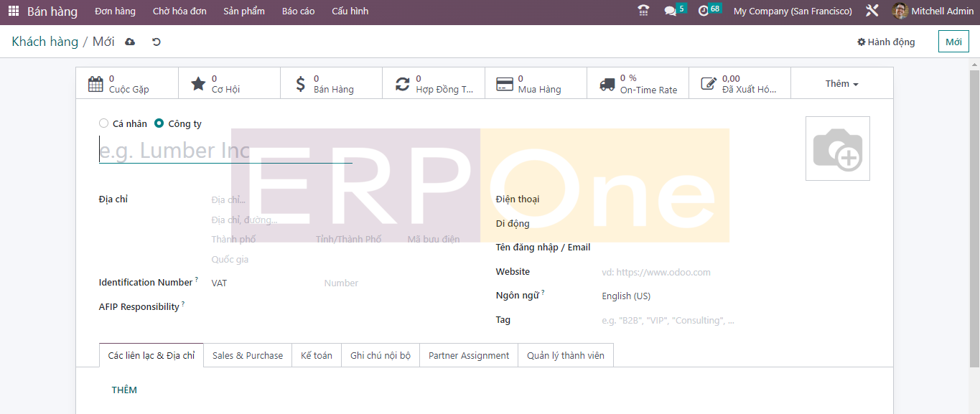The width and height of the screenshot is (980, 414).
Task: Open the apps grid menu icon
Action: 14,11
